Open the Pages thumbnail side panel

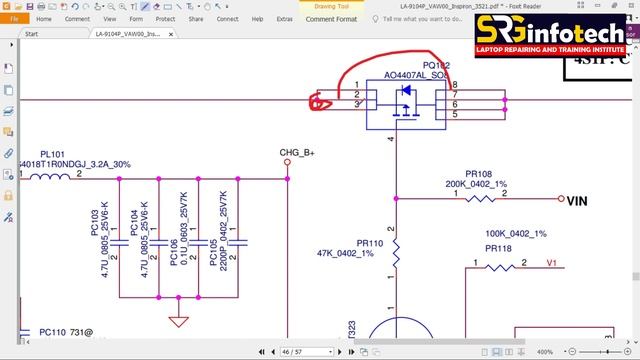tap(8, 90)
